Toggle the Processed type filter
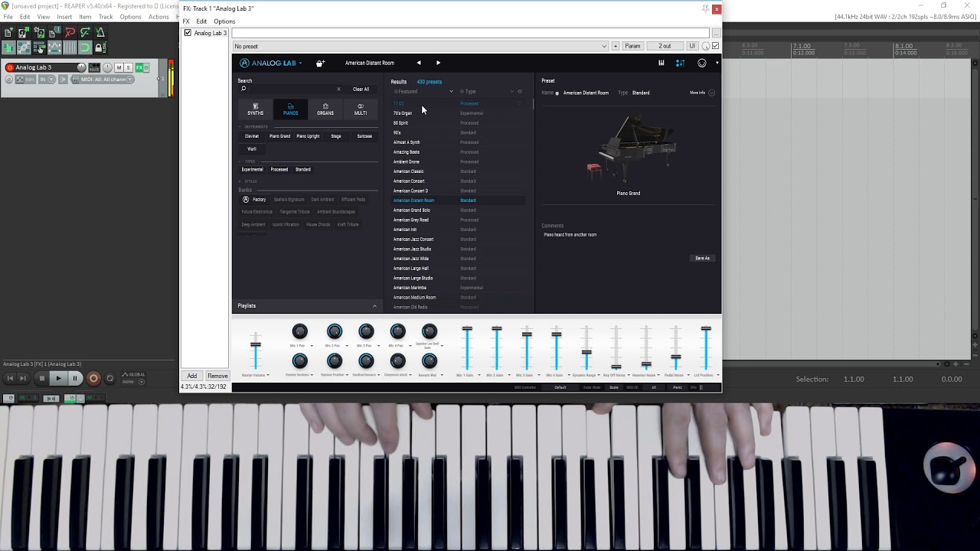 [x=279, y=169]
